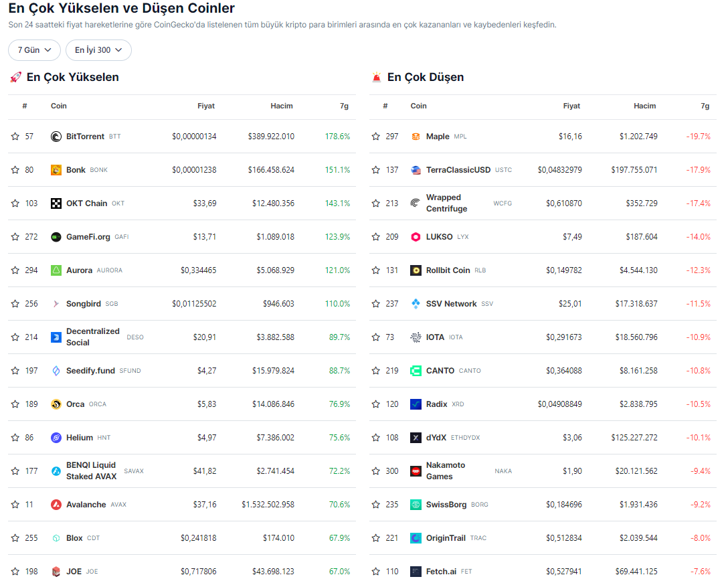Toggle favorite star for Avalanche row
This screenshot has height=587, width=728.
[x=15, y=505]
